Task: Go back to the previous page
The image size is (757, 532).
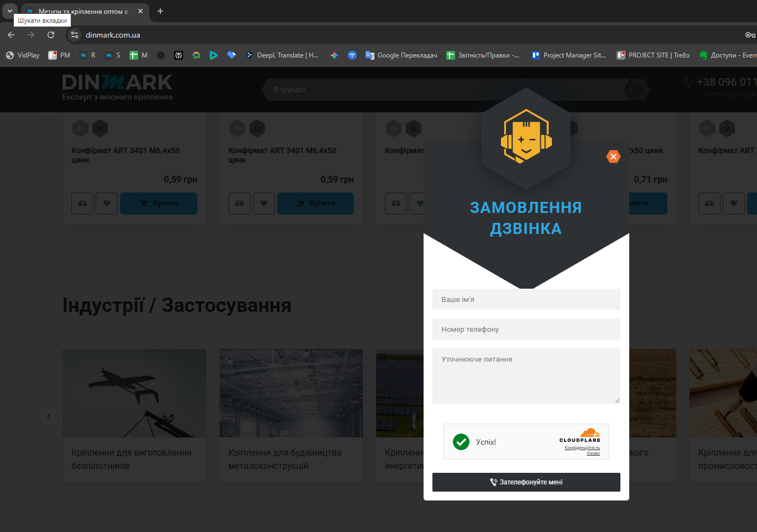Action: [11, 35]
